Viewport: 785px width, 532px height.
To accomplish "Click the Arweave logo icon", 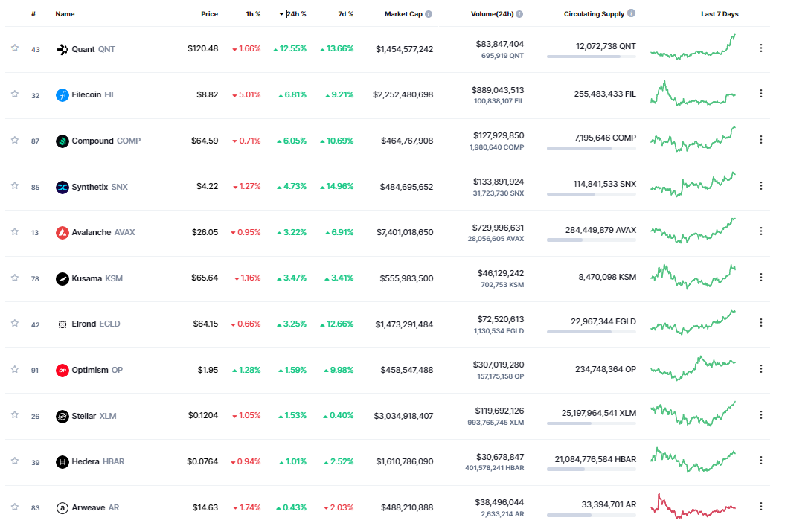I will coord(62,508).
